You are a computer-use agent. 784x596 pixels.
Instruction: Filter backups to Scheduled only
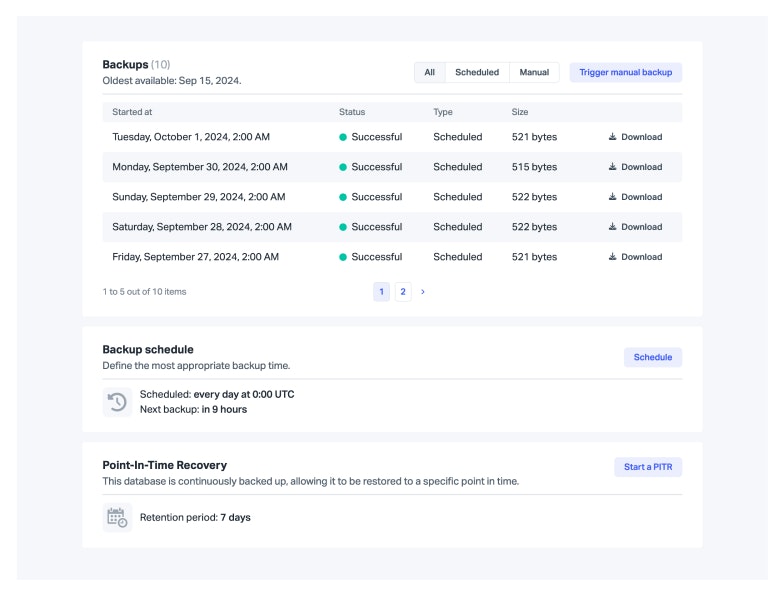pyautogui.click(x=477, y=73)
